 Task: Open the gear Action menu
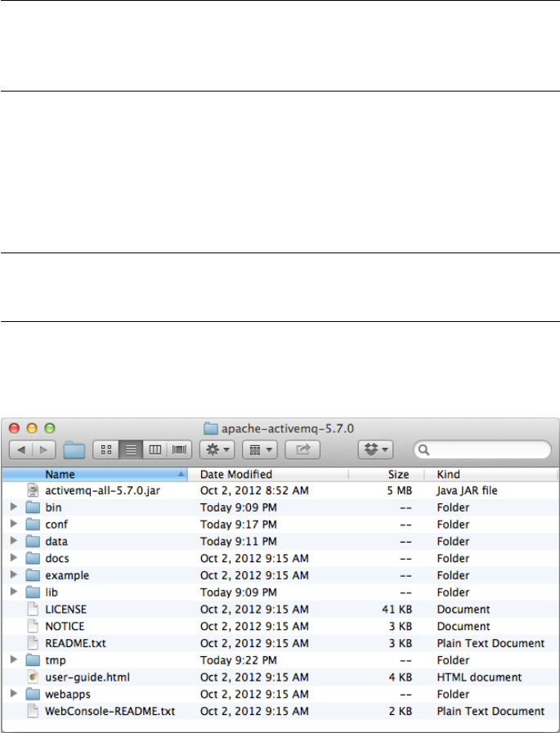click(x=217, y=449)
